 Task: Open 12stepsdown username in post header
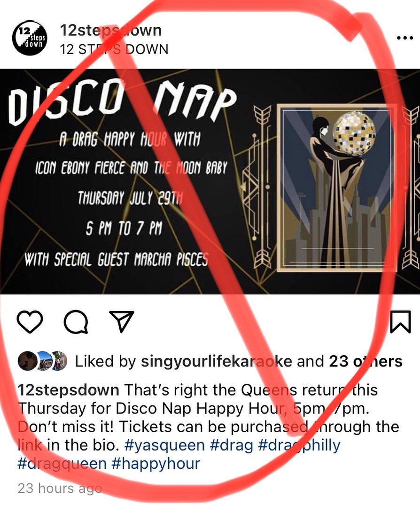pyautogui.click(x=111, y=30)
